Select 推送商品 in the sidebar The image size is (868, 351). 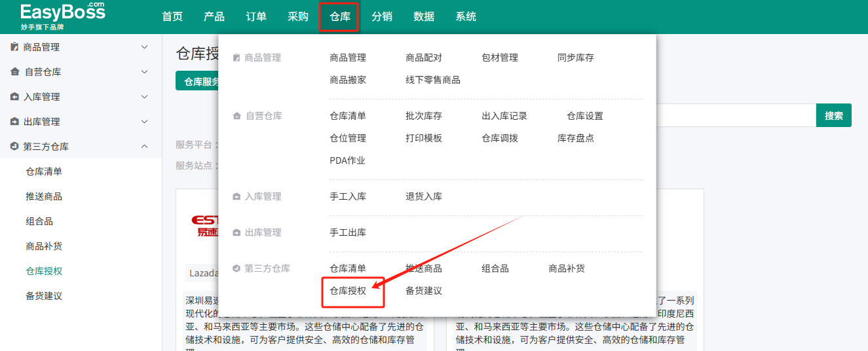click(x=44, y=196)
